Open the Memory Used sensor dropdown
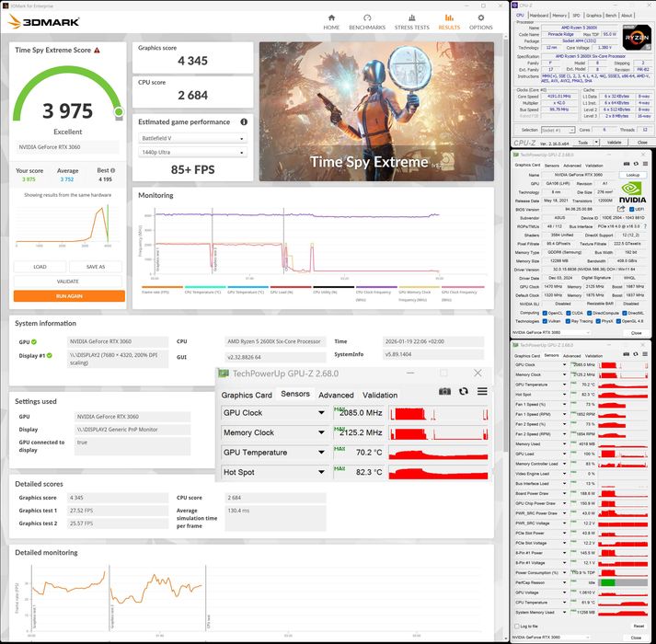Image resolution: width=656 pixels, height=644 pixels. pos(564,444)
